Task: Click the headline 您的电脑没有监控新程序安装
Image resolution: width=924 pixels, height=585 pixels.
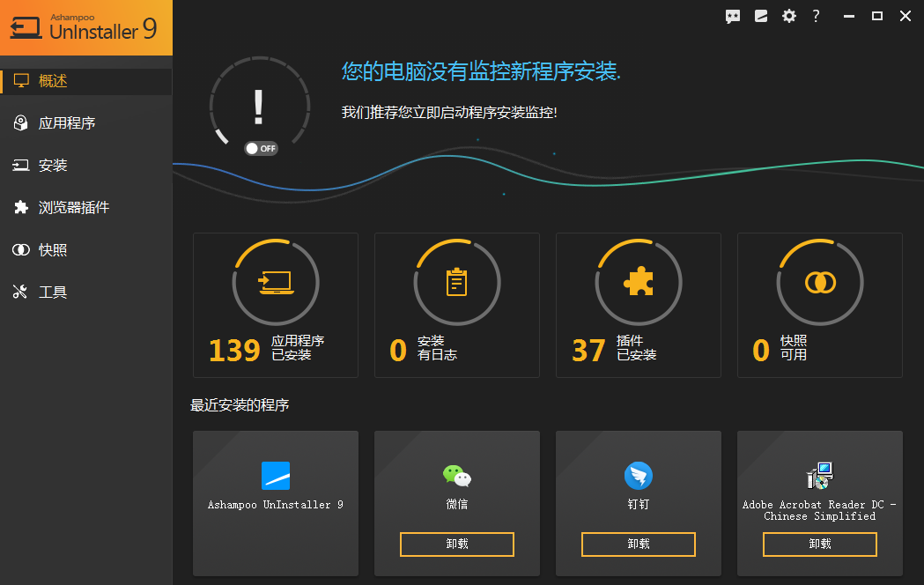Action: 481,71
